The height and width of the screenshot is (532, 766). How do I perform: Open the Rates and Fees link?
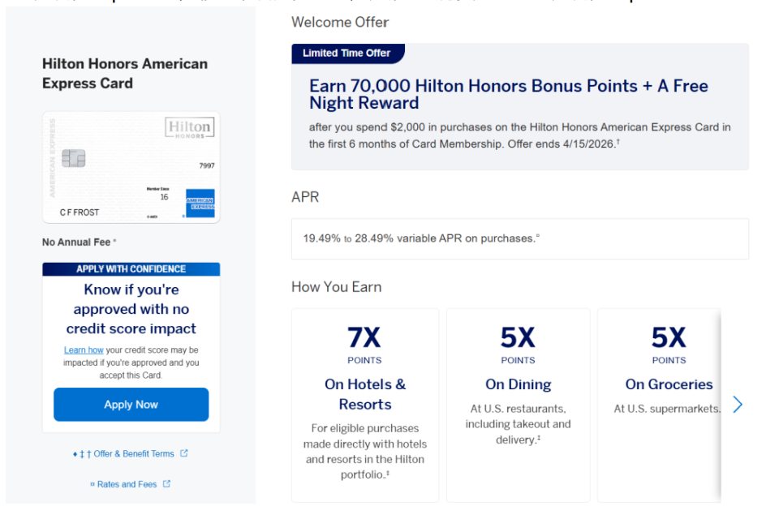coord(127,484)
